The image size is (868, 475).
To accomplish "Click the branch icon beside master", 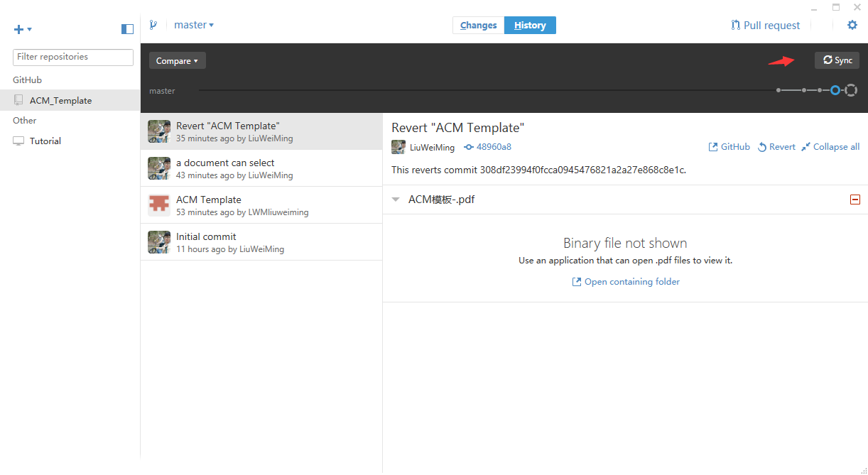I will [x=153, y=25].
